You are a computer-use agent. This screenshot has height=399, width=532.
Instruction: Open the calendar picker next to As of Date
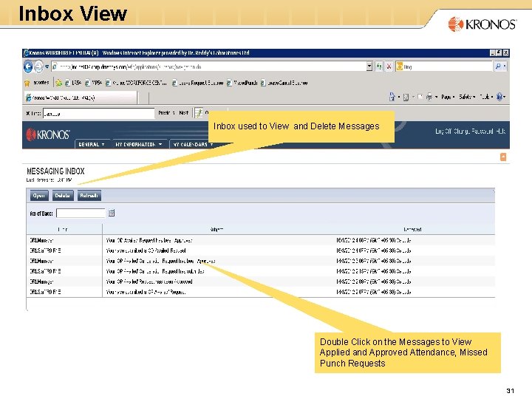click(112, 213)
